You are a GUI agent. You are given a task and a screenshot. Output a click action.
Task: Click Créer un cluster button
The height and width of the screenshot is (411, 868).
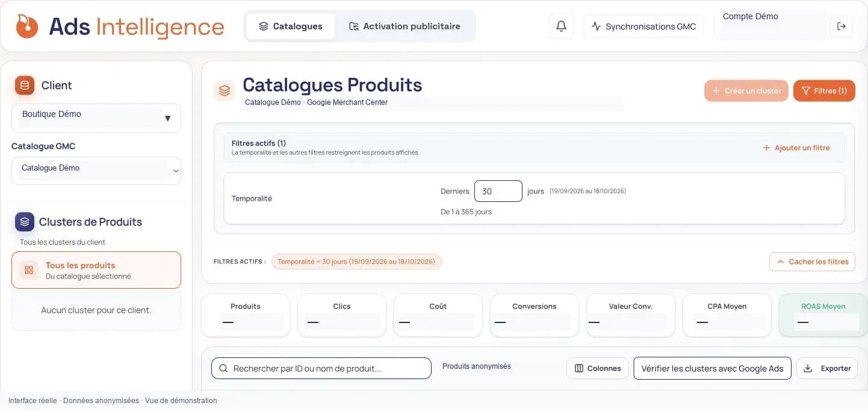pyautogui.click(x=746, y=91)
